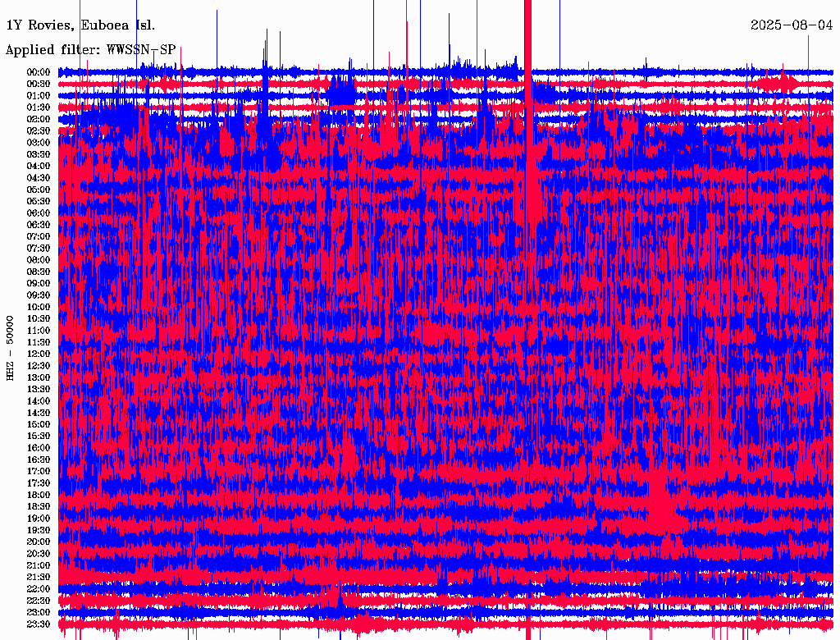Click the 09:00 time label
The width and height of the screenshot is (840, 640).
pos(39,284)
